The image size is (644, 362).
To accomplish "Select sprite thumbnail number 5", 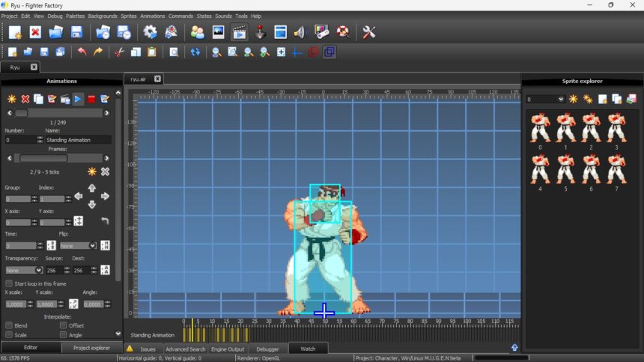I will (x=565, y=170).
